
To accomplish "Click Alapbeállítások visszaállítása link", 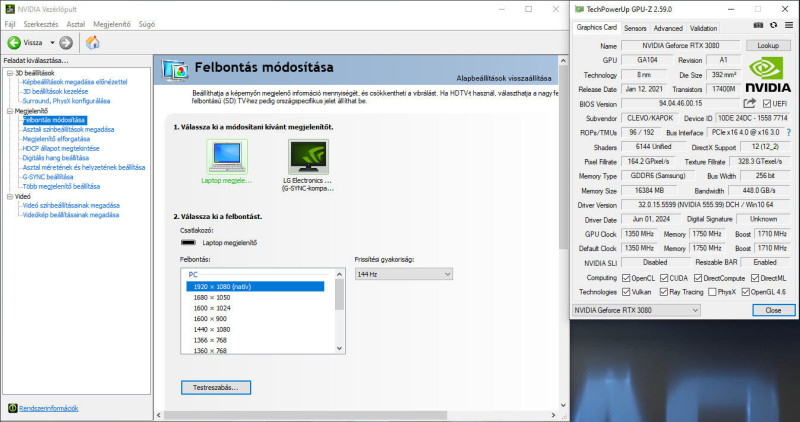I will [504, 79].
